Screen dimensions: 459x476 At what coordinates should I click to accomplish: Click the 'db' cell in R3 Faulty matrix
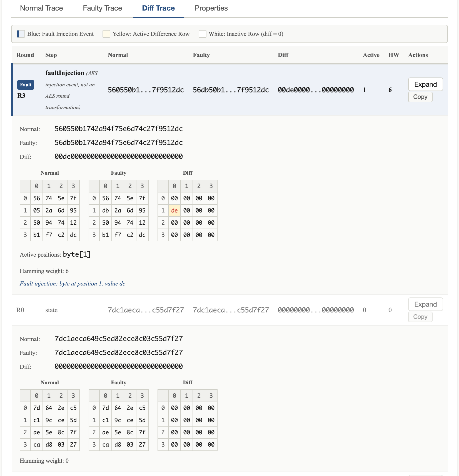pos(106,211)
